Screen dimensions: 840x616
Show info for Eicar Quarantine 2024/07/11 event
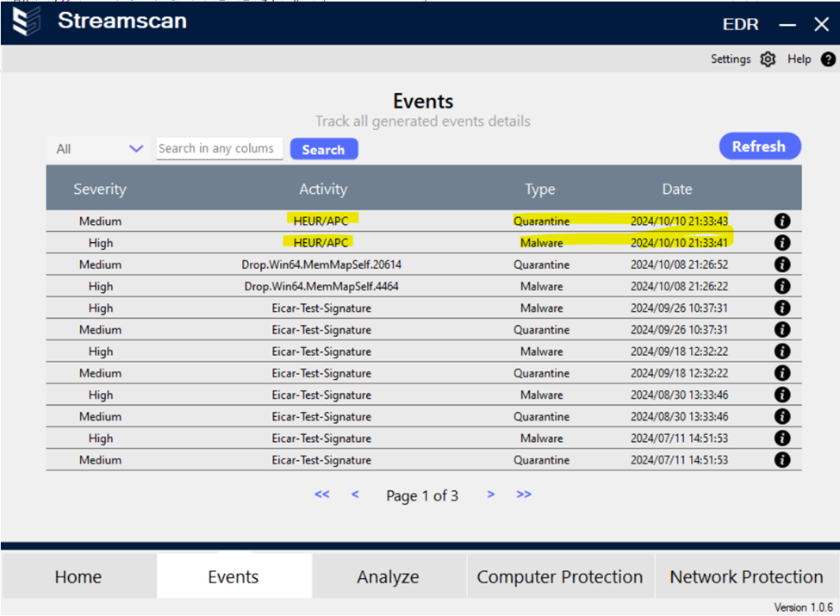[x=782, y=459]
